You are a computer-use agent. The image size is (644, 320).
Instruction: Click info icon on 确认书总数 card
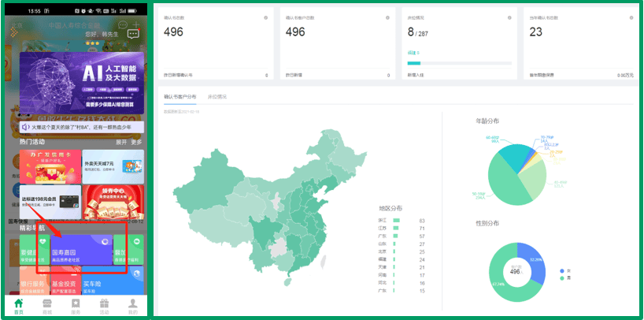coord(266,17)
